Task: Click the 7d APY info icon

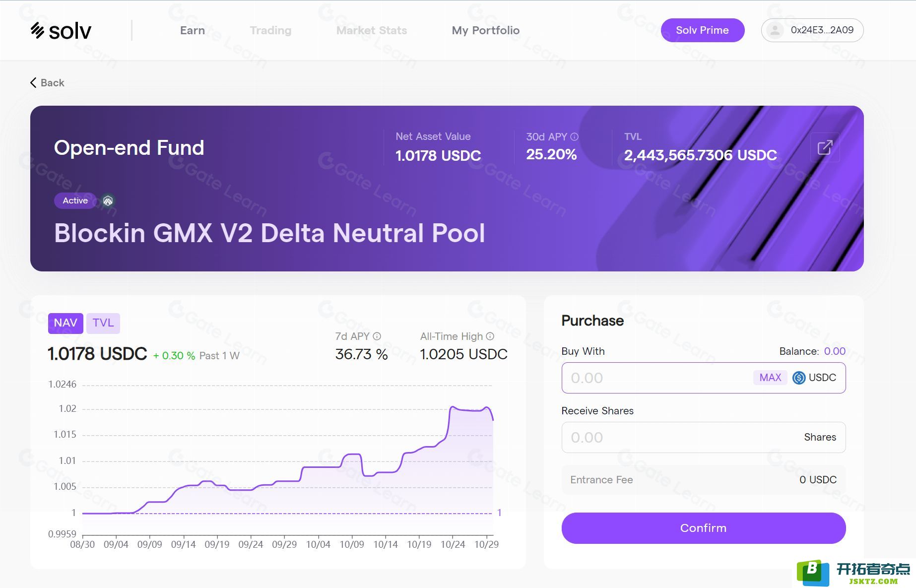Action: (x=377, y=336)
